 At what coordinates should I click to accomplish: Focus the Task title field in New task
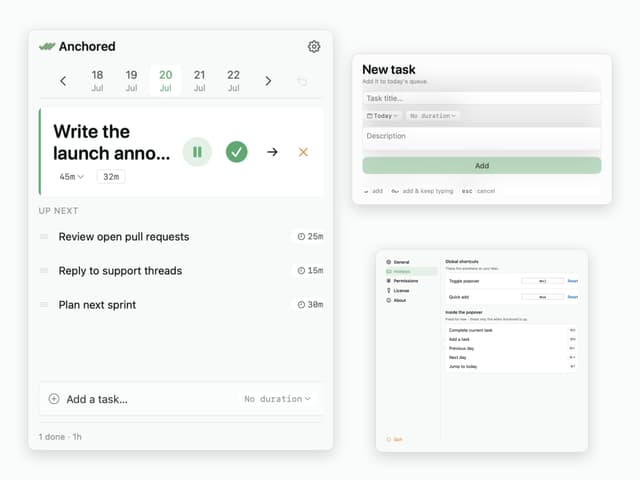[482, 98]
